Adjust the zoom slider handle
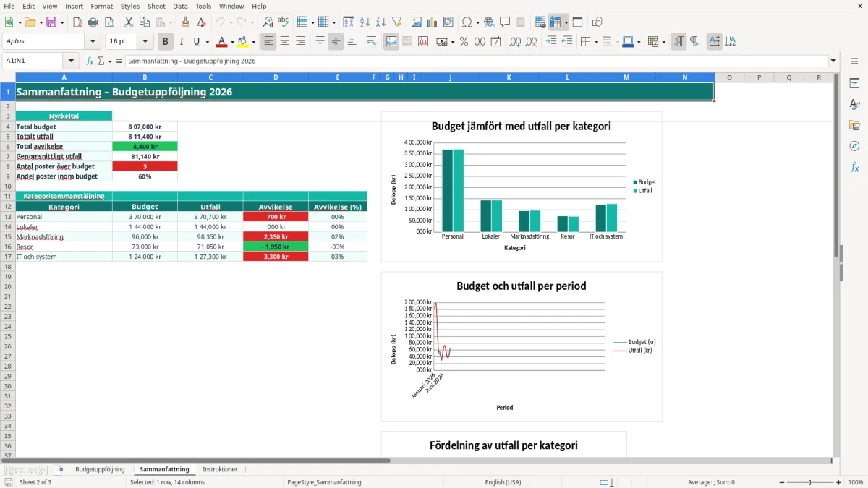 [x=809, y=482]
